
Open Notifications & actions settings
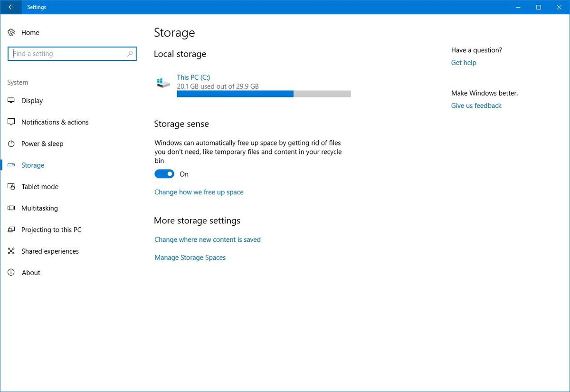point(11,122)
